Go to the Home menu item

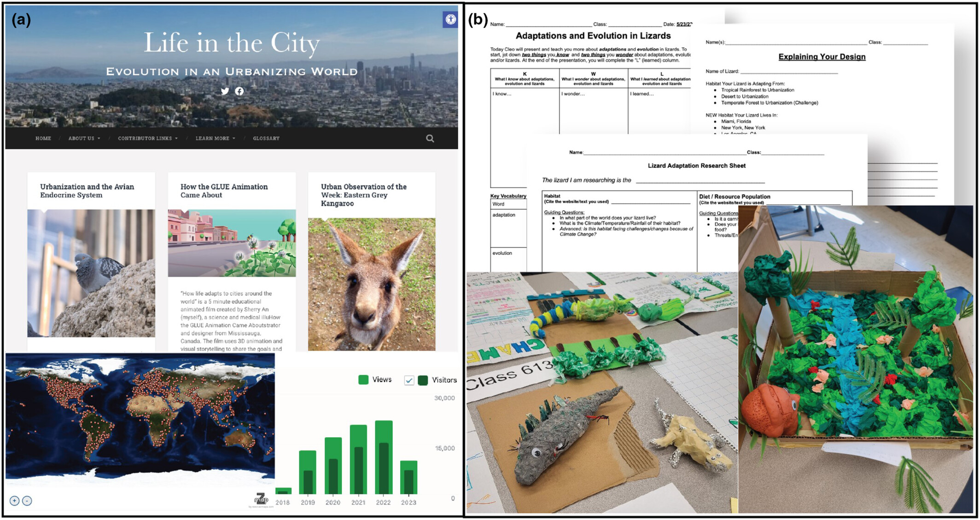click(x=43, y=138)
